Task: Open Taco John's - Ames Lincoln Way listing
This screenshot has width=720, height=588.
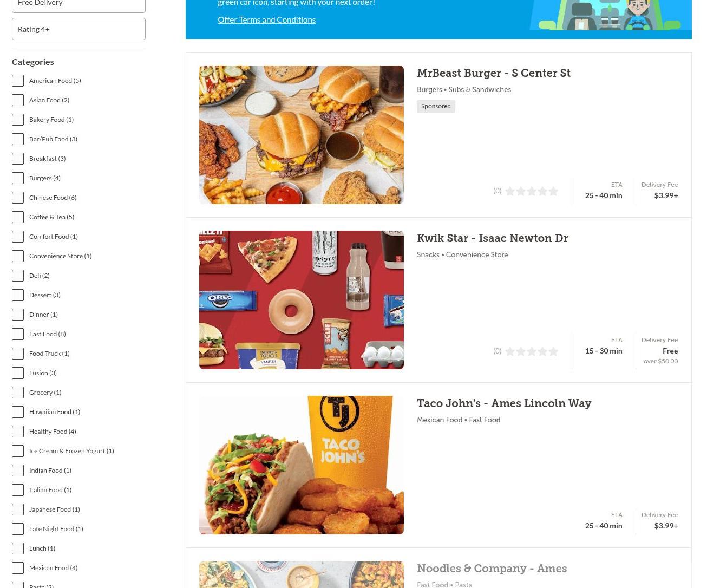Action: point(504,403)
